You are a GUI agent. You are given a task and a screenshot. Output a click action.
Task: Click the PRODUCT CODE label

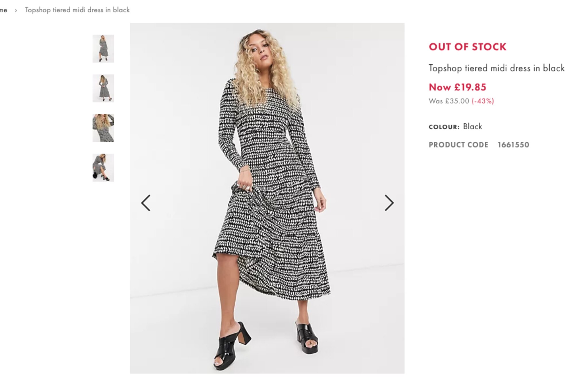[x=458, y=145]
